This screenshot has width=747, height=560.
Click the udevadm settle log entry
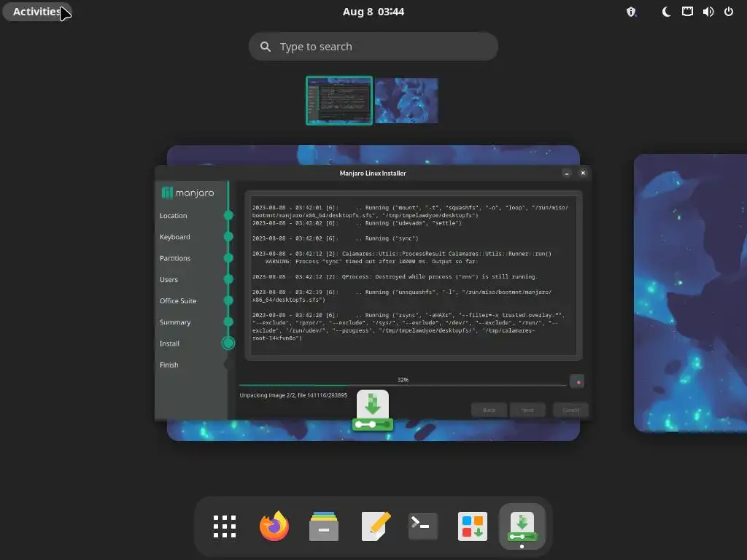pyautogui.click(x=357, y=223)
